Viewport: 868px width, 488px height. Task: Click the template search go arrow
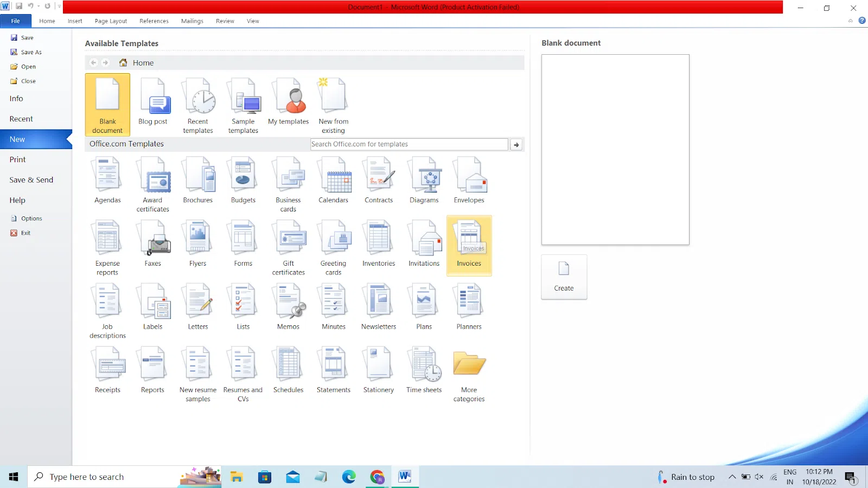[x=516, y=145]
